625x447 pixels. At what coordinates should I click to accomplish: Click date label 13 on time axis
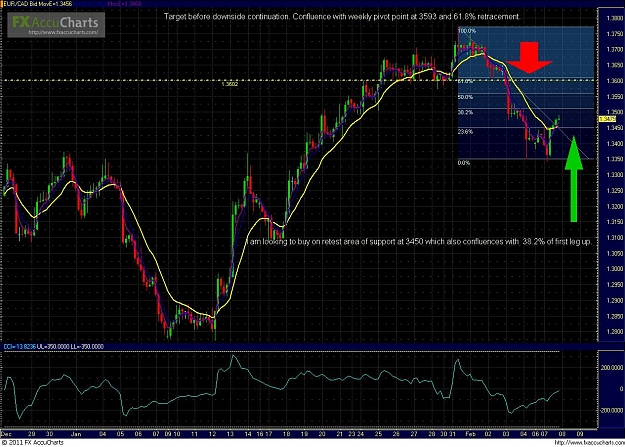(x=230, y=434)
